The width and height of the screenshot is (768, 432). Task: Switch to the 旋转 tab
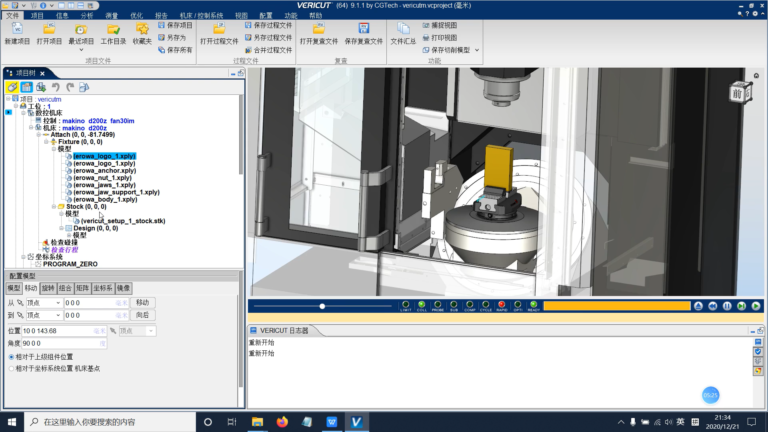(48, 288)
